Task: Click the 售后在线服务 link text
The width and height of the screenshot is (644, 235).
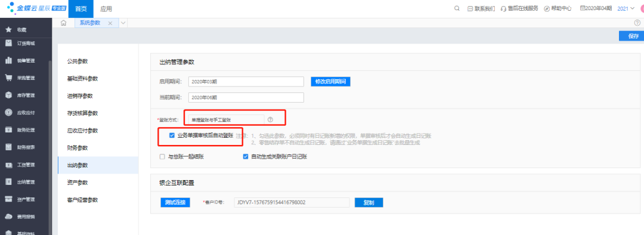Action: click(x=522, y=8)
